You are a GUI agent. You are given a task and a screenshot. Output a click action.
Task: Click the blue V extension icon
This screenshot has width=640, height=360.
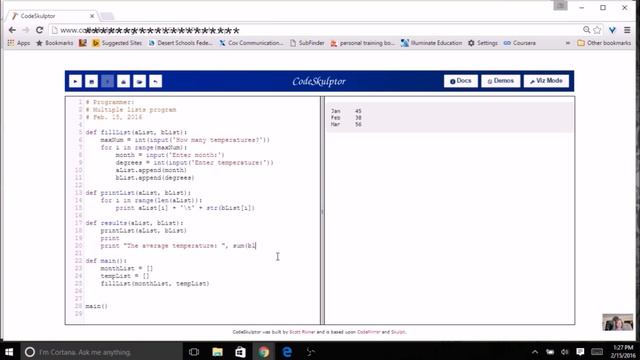click(x=612, y=30)
